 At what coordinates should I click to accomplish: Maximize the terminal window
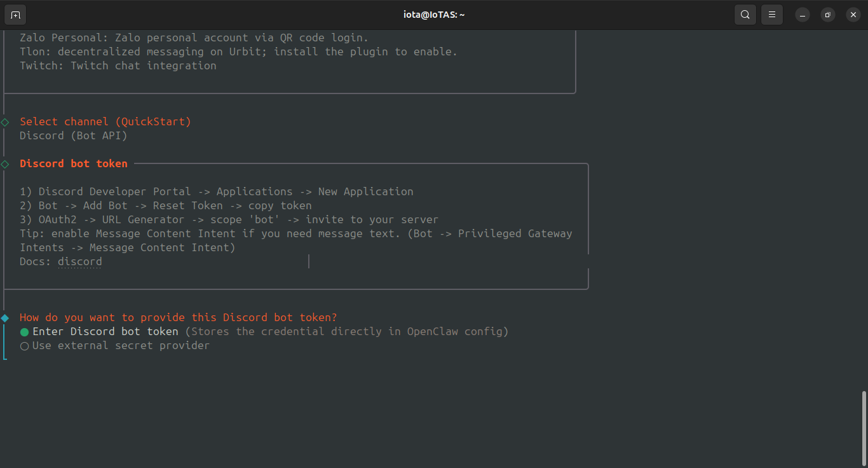point(827,15)
